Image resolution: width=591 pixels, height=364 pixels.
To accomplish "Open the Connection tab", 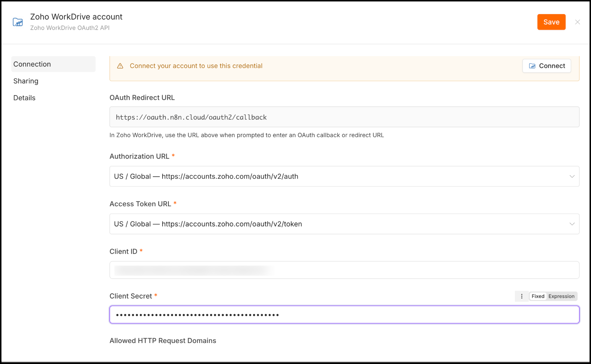I will click(53, 64).
